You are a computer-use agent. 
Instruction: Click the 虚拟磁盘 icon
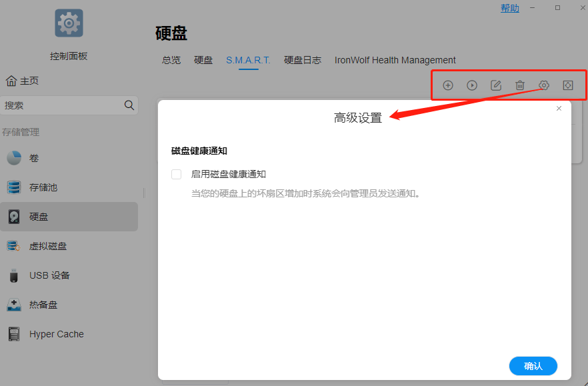click(13, 246)
